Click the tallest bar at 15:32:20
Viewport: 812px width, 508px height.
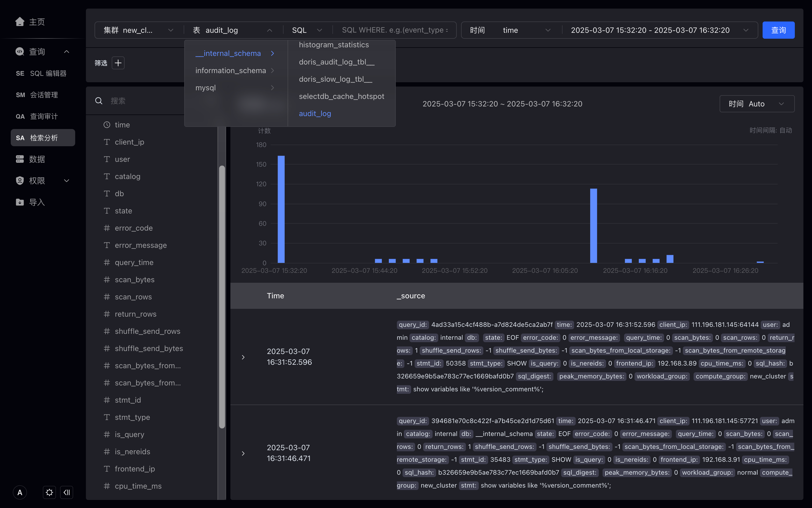click(x=281, y=209)
